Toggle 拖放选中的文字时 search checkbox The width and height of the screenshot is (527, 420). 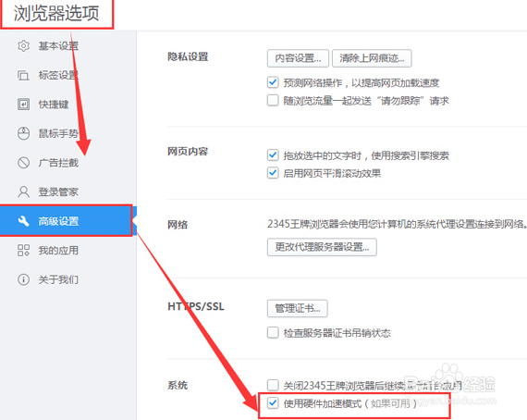pyautogui.click(x=273, y=155)
